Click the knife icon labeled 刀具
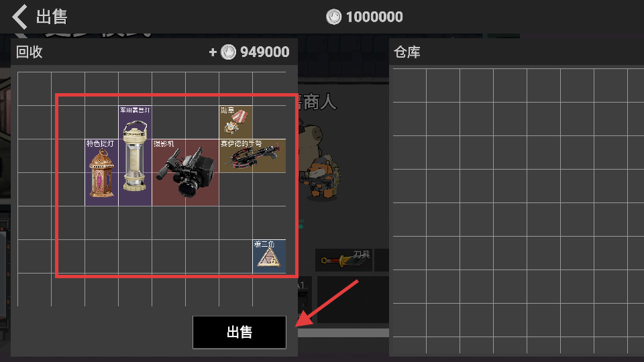 (344, 260)
